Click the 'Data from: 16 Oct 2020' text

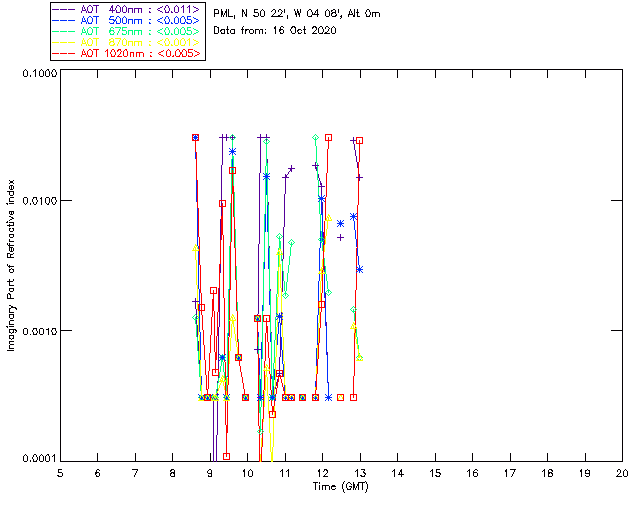[275, 31]
